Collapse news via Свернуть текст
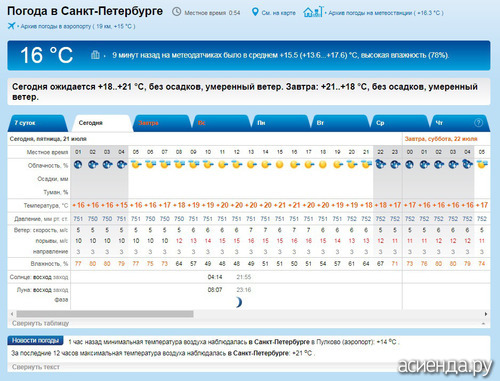500x381 pixels. (36, 367)
